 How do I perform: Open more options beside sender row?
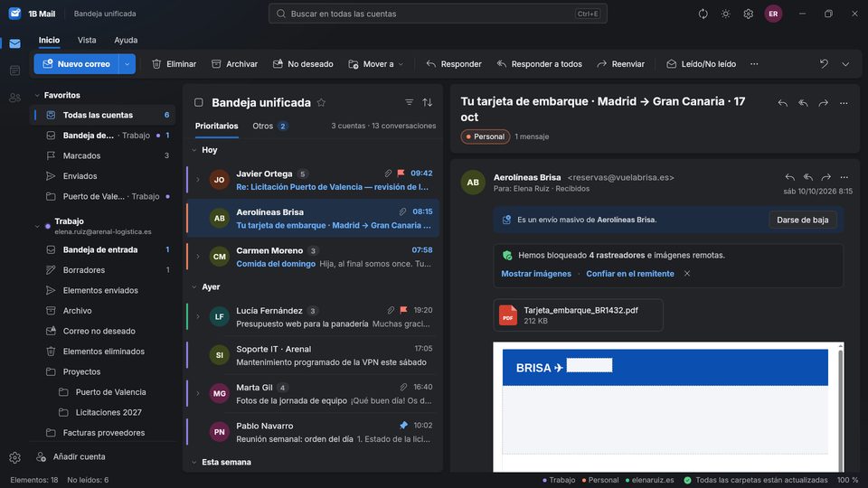click(x=844, y=177)
